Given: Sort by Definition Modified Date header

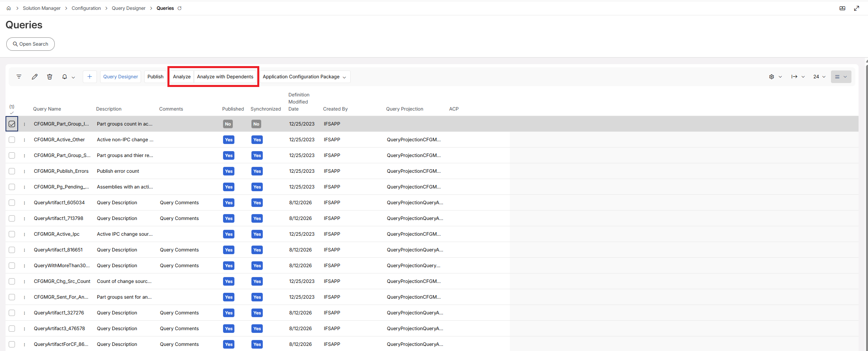Looking at the screenshot, I should (299, 102).
